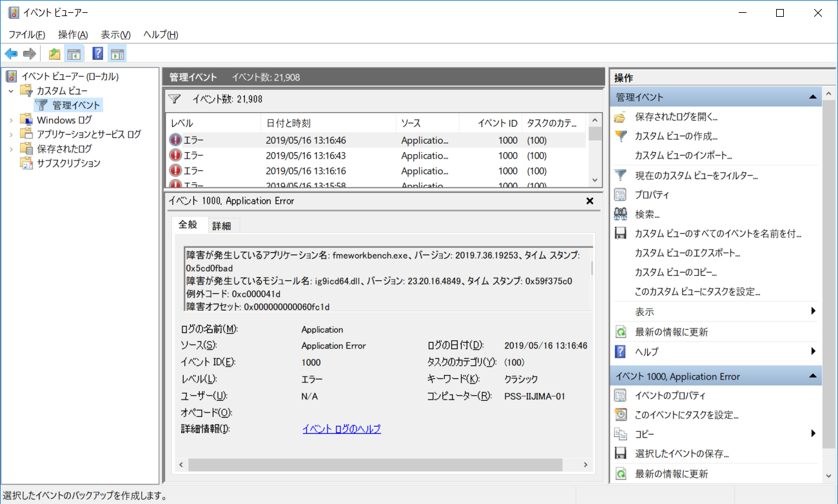Viewport: 838px width, 504px height.
Task: Click computer name PSS-IIJIMA-01 value
Action: point(534,396)
